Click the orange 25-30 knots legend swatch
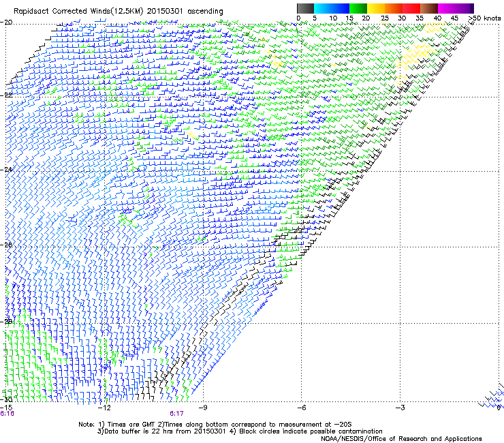Image resolution: width=504 pixels, height=443 pixels. pyautogui.click(x=394, y=8)
